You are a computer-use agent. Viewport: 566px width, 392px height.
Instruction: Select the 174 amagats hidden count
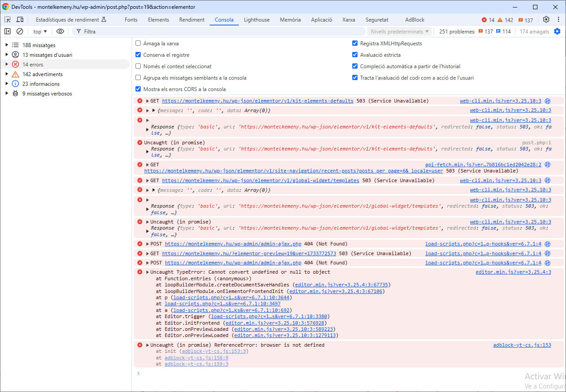coord(534,31)
